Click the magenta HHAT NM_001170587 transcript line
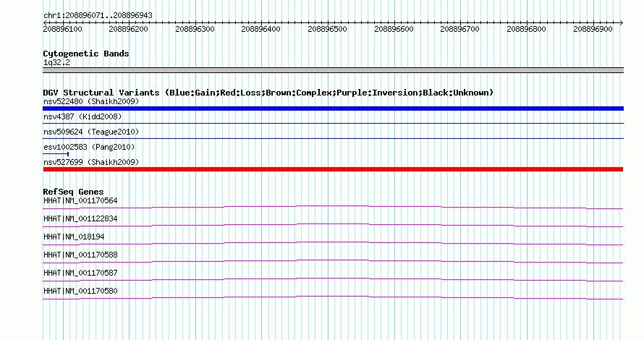Viewport: 644px width, 340px height. (x=333, y=280)
